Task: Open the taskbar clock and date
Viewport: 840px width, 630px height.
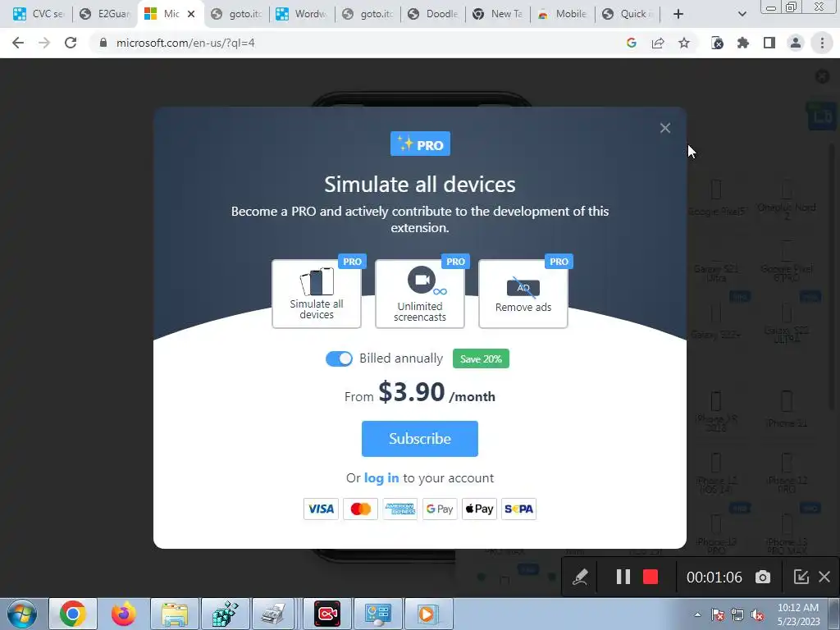Action: tap(798, 614)
